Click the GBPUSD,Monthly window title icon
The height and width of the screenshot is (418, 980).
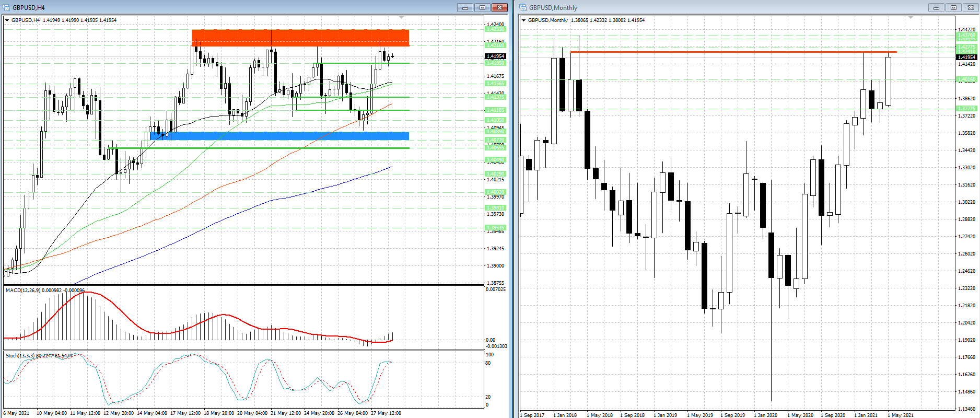tap(523, 7)
